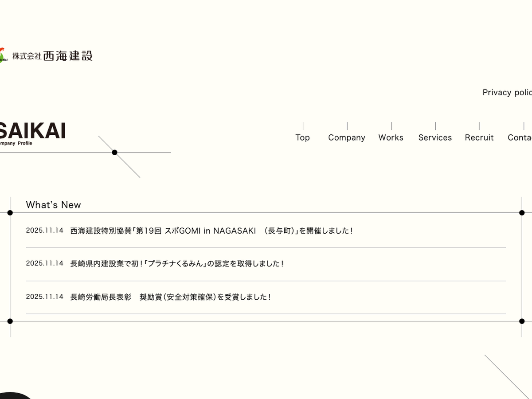Read the プラチナくるみん certification news
The width and height of the screenshot is (532, 399).
pos(177,263)
